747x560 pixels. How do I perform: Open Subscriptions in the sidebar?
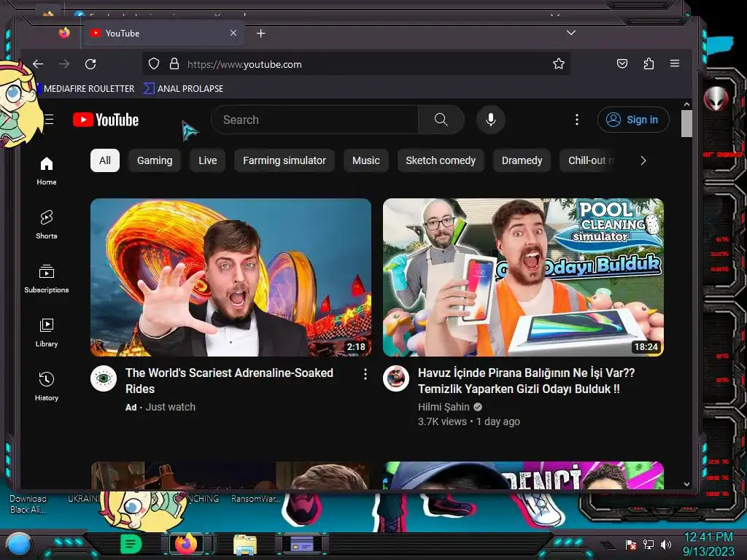point(46,279)
